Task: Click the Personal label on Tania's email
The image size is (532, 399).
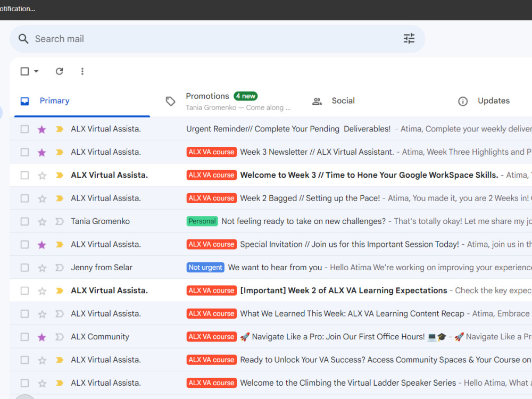Action: click(x=202, y=221)
